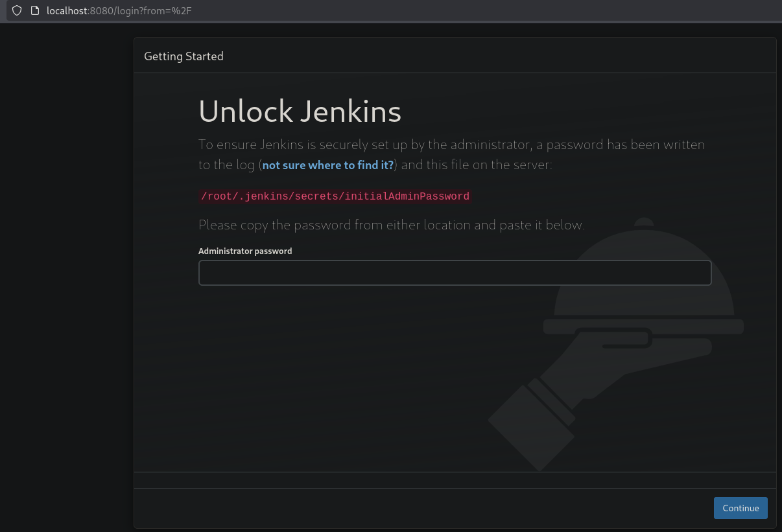This screenshot has width=782, height=532.
Task: Open the 'not sure where to find it?' link
Action: (x=327, y=165)
